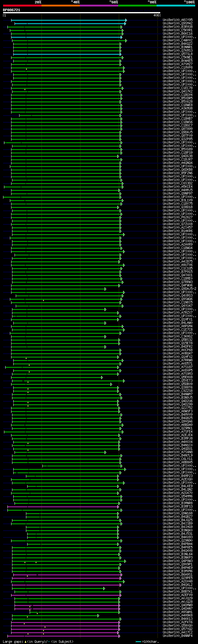Click the 406 end position on ruler
198x644 pixels.
point(156,15)
